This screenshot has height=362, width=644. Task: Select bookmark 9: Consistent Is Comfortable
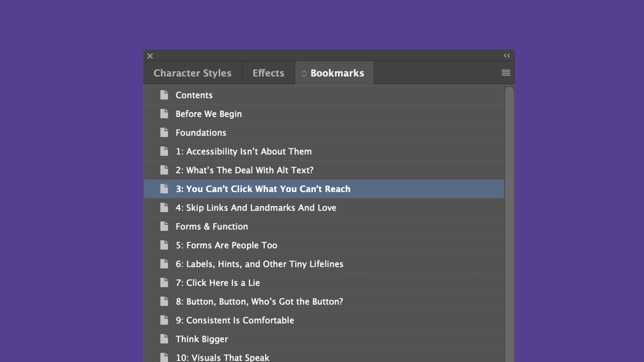(235, 320)
